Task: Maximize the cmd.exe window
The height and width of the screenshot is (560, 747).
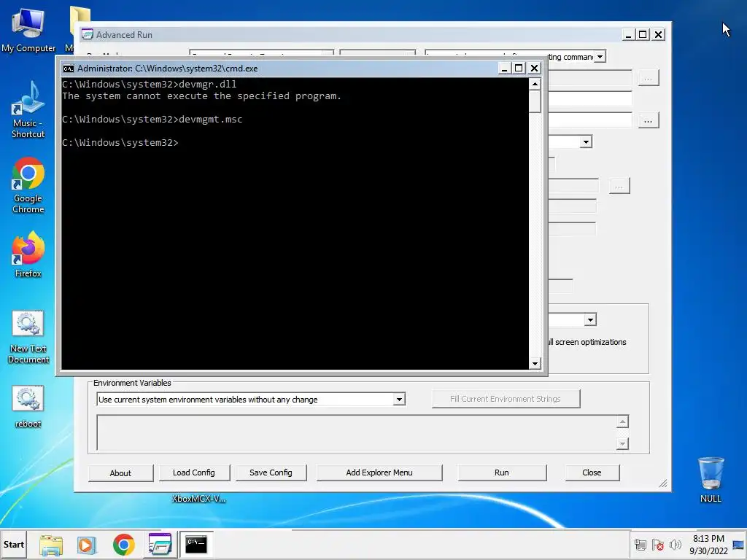Action: tap(519, 69)
